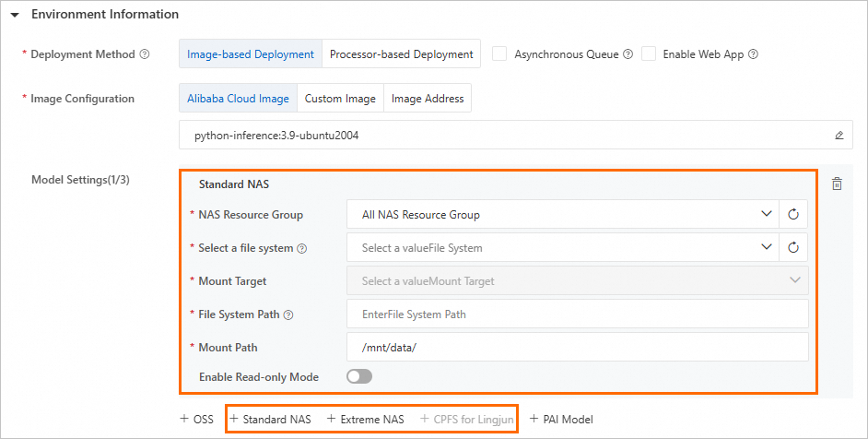Click help icon next to Asynchronous Queue
This screenshot has height=439, width=868.
point(628,54)
